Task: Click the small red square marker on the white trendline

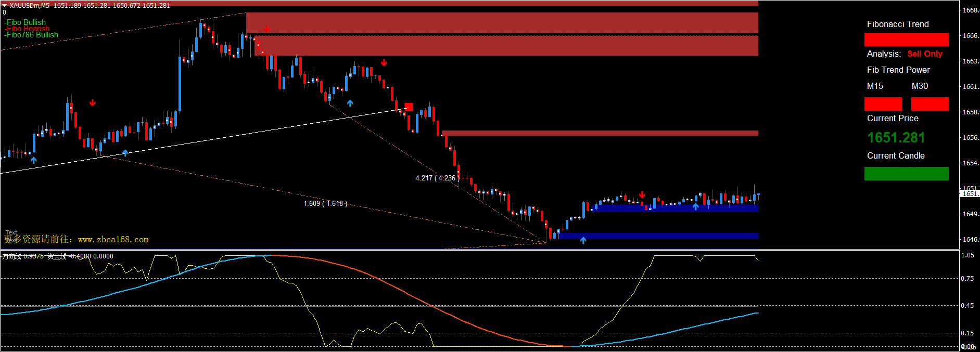Action: click(x=409, y=107)
